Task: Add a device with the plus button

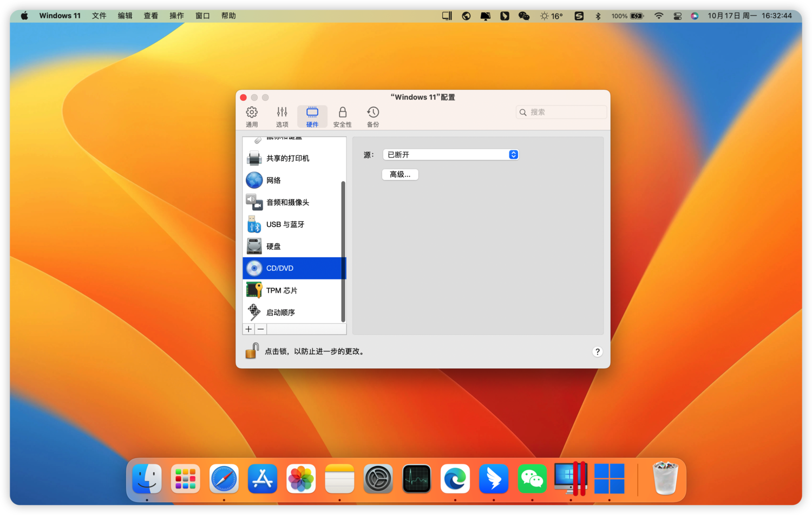Action: click(248, 329)
